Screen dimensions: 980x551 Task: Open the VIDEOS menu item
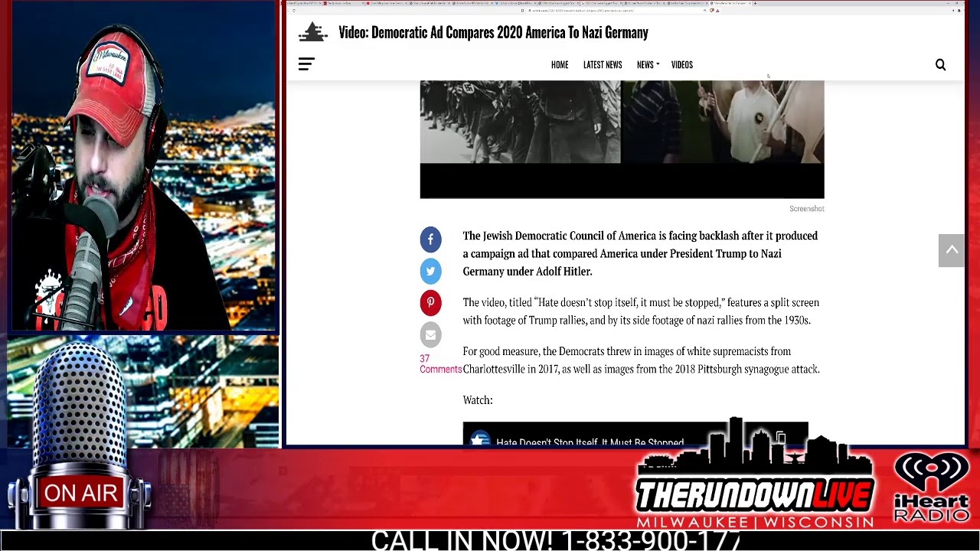click(681, 65)
